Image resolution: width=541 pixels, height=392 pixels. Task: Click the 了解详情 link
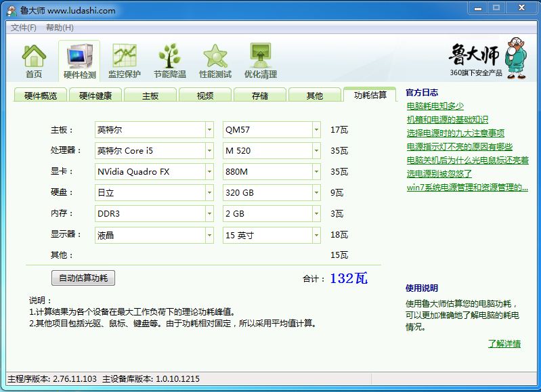pyautogui.click(x=504, y=344)
